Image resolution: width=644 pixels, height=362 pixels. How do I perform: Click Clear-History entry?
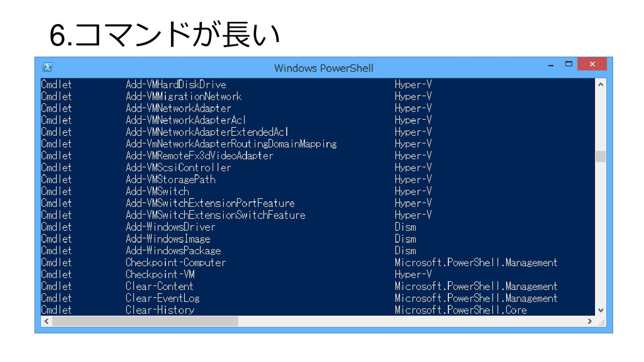[160, 310]
